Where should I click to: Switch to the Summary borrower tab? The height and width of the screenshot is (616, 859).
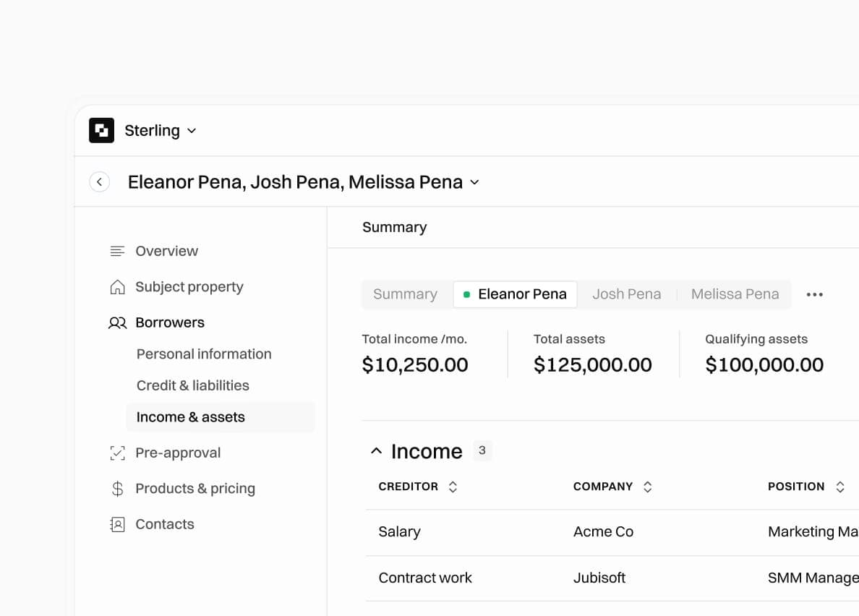tap(406, 294)
